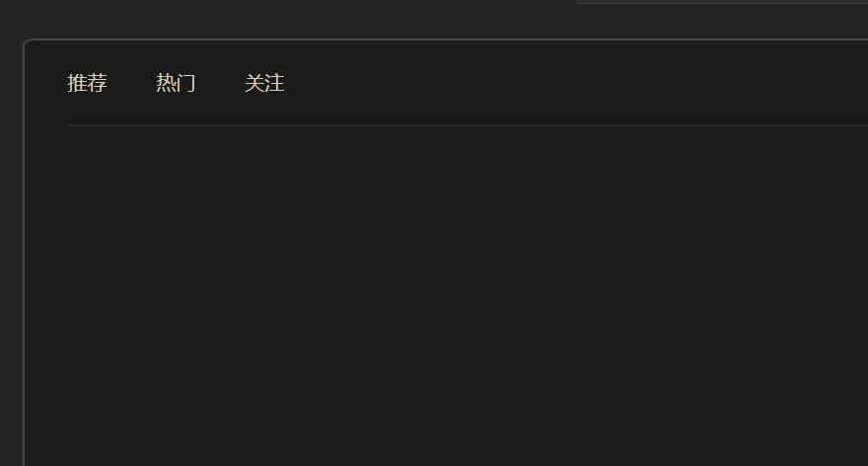The image size is (868, 466).
Task: Select the 关注 tab
Action: 264,83
